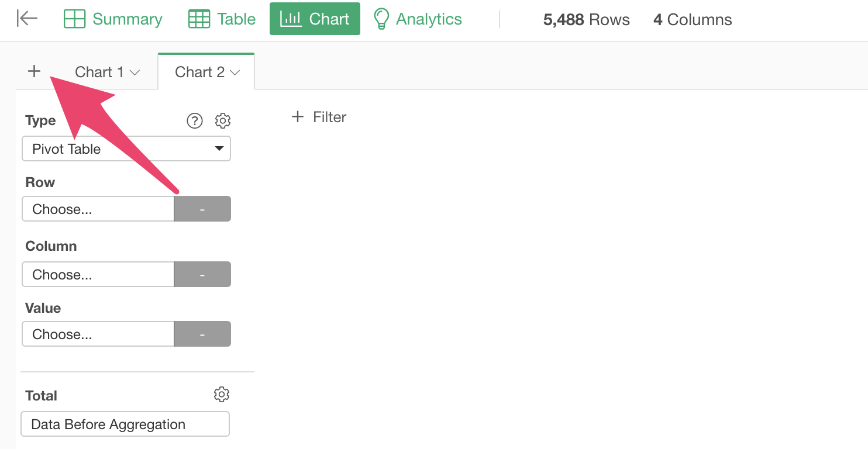The height and width of the screenshot is (449, 868).
Task: Open the Table view
Action: point(222,19)
